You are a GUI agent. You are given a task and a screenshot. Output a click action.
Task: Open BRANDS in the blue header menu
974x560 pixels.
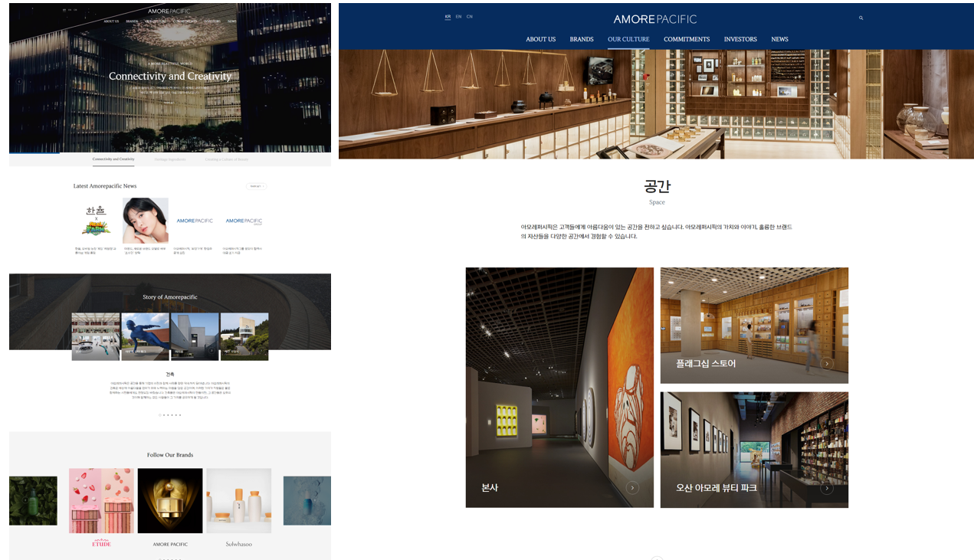582,39
